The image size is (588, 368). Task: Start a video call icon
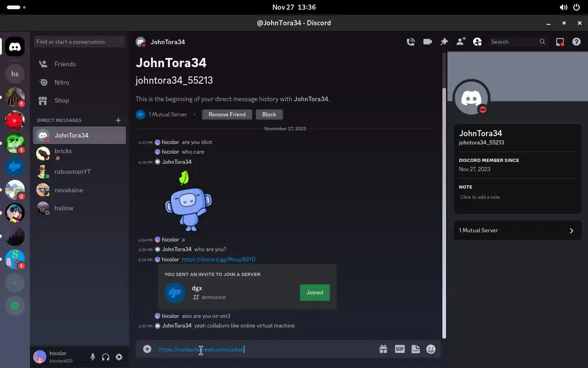click(x=428, y=42)
